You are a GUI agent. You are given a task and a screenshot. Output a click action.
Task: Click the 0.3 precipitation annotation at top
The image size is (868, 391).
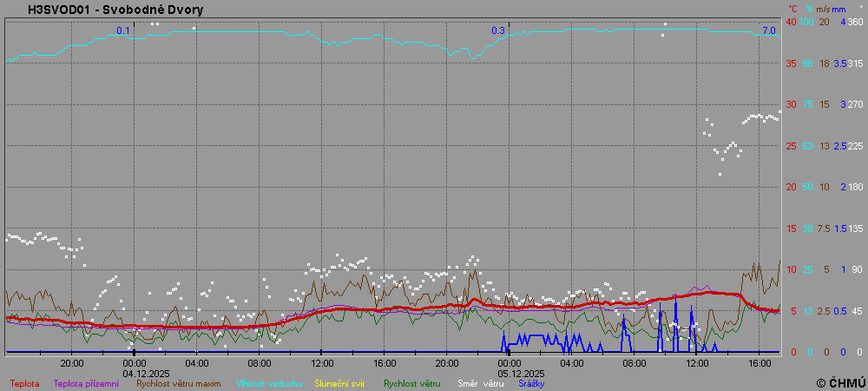498,31
